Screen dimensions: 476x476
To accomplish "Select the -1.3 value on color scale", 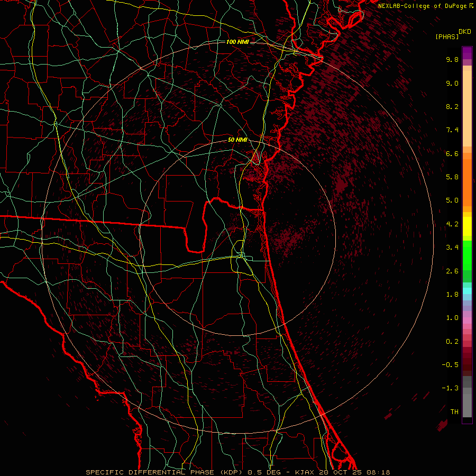I will pos(450,388).
